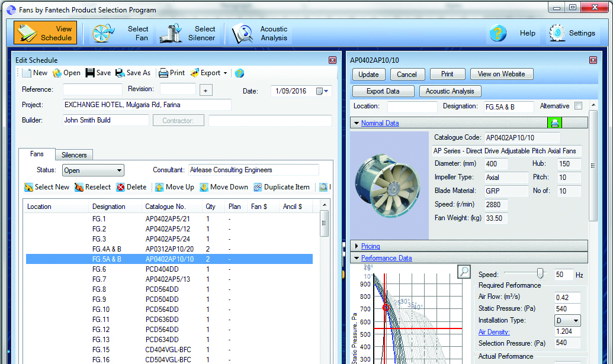Click the View Schedule icon

[27, 33]
